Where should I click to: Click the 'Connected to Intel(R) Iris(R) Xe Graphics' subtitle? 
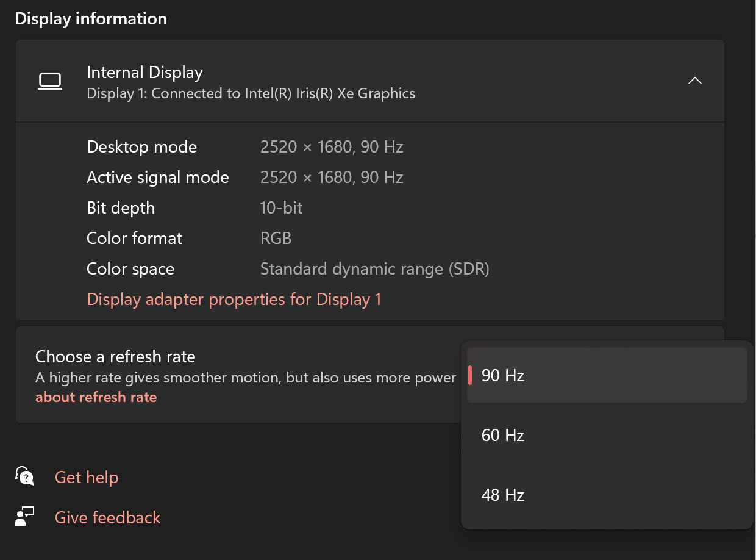pos(283,93)
